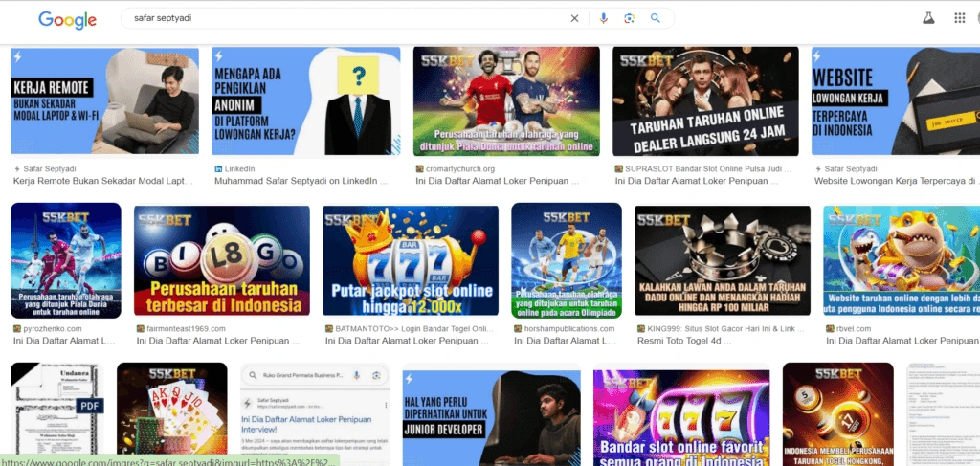Viewport: 980px width, 466px height.
Task: Open the Junior Developer image thumbnail
Action: coord(491,417)
